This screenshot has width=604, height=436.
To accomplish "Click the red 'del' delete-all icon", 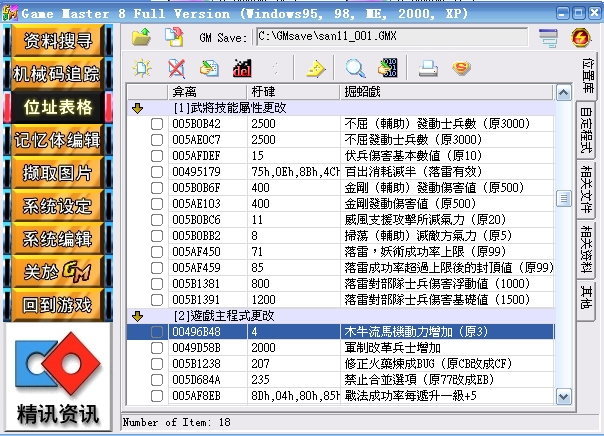I will click(x=240, y=68).
